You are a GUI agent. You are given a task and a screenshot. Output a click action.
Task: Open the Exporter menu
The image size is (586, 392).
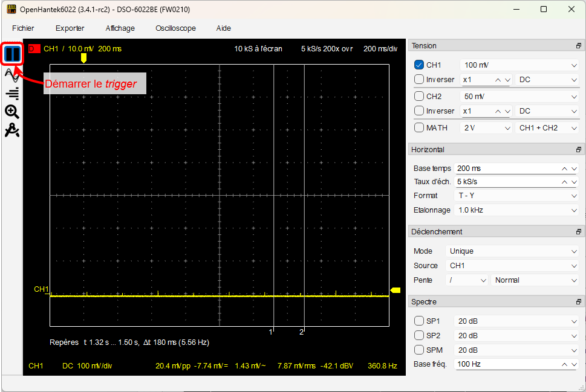70,28
